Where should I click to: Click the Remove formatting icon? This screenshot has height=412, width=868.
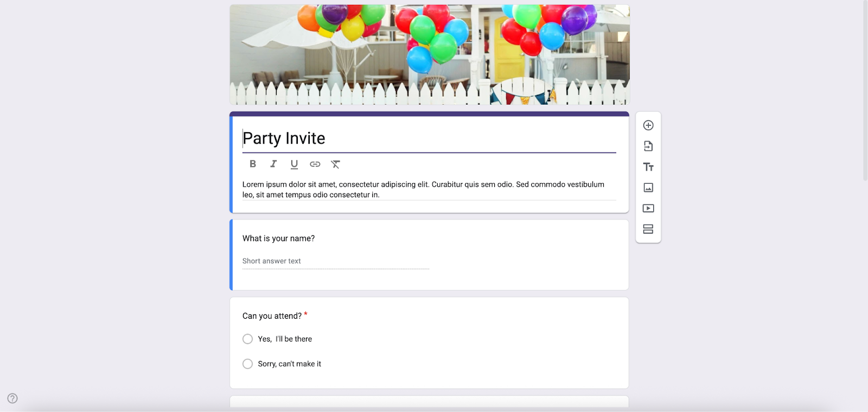point(336,164)
